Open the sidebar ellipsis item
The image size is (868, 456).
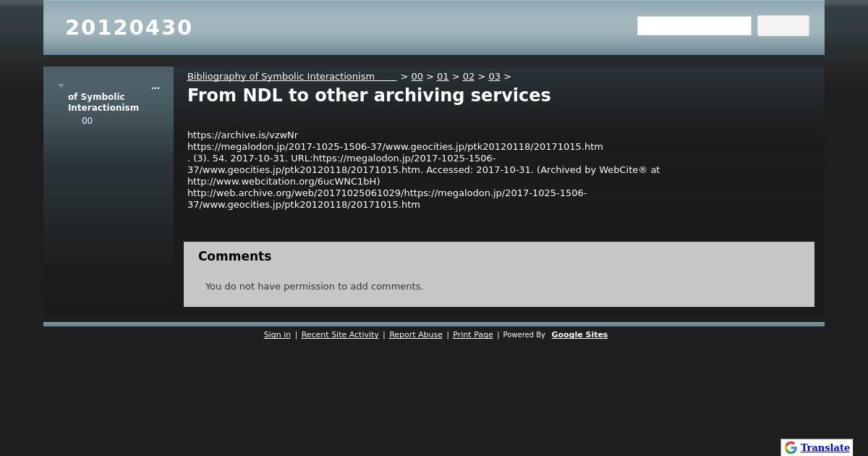pyautogui.click(x=156, y=87)
